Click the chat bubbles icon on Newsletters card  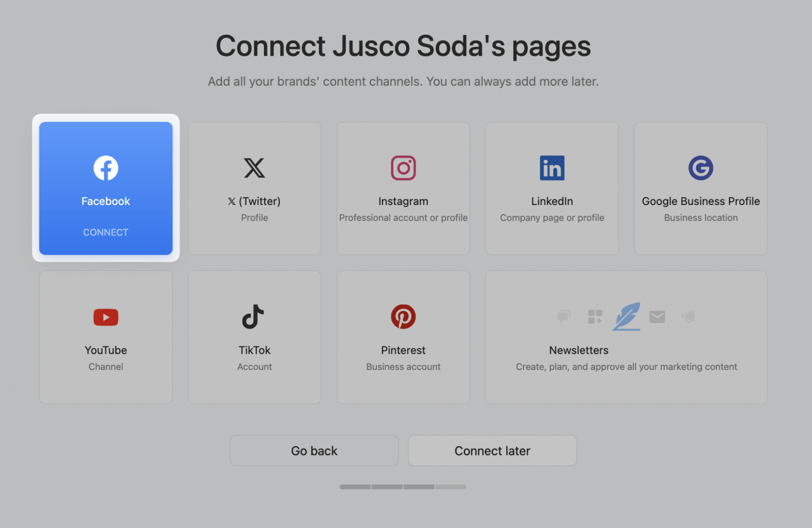click(x=563, y=317)
